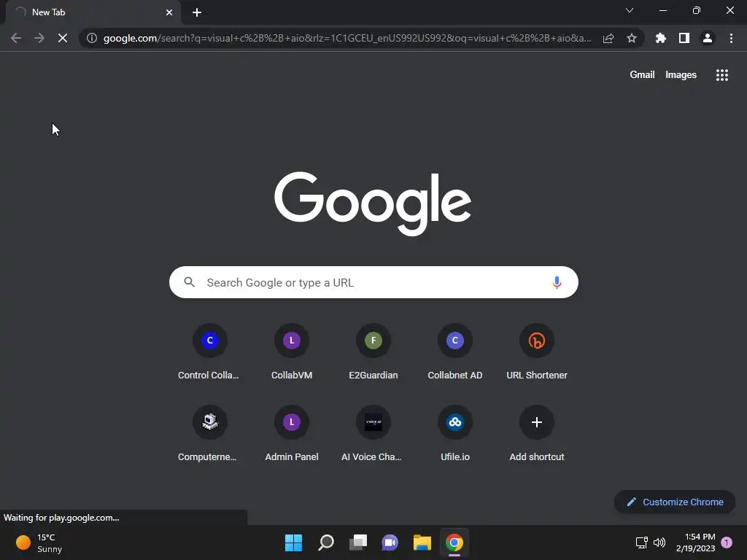Open the Chrome side panel
This screenshot has width=747, height=560.
(684, 38)
